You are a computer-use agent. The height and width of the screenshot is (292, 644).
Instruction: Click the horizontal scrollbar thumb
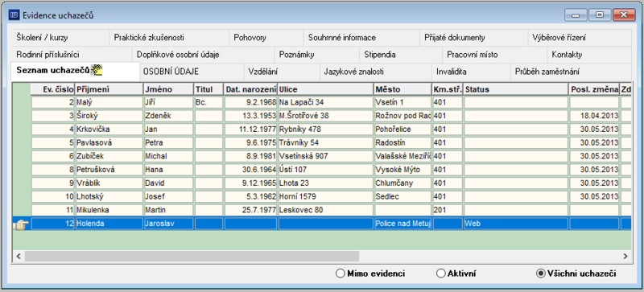click(x=192, y=257)
